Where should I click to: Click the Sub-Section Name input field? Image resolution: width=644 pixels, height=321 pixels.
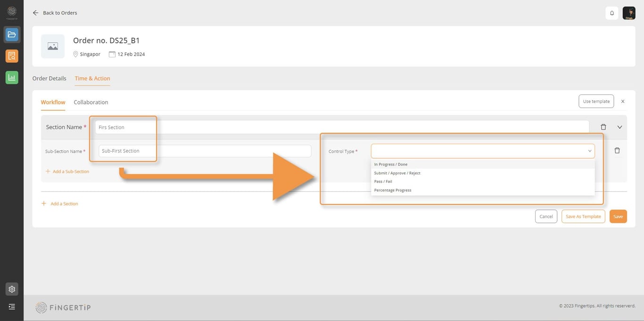(x=205, y=151)
